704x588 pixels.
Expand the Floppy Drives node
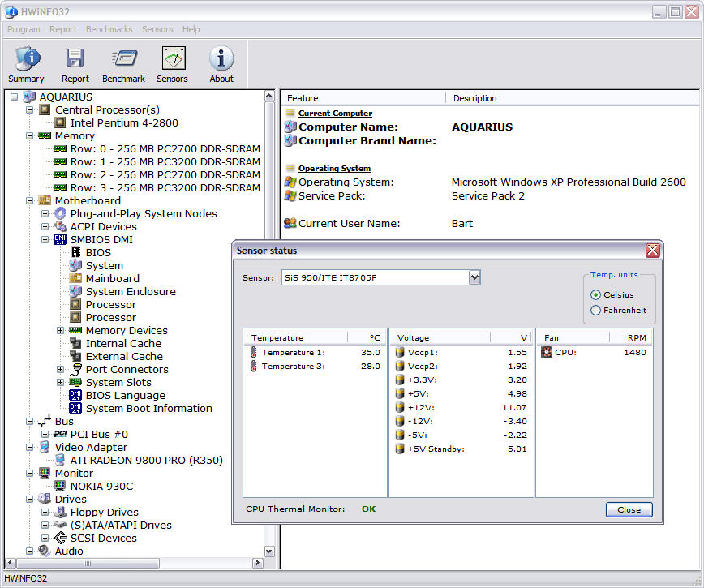pos(45,512)
